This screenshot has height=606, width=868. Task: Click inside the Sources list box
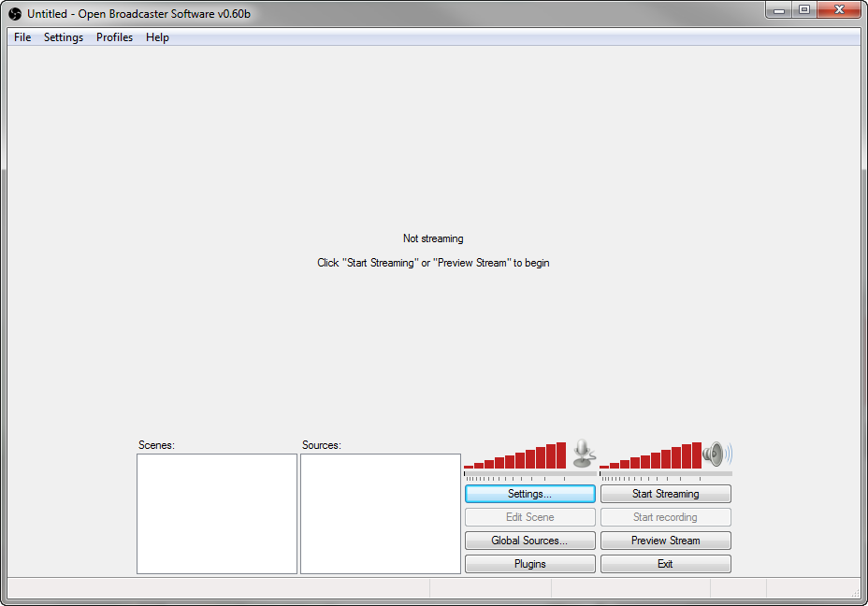381,513
